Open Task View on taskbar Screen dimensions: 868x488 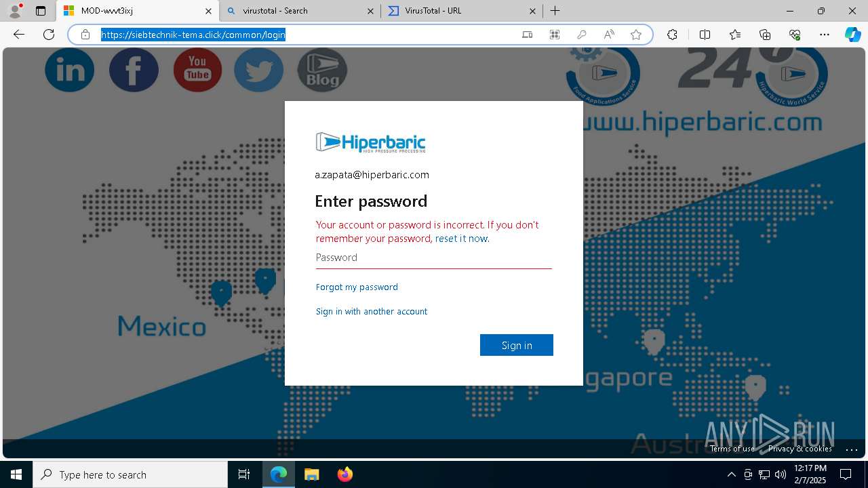244,474
